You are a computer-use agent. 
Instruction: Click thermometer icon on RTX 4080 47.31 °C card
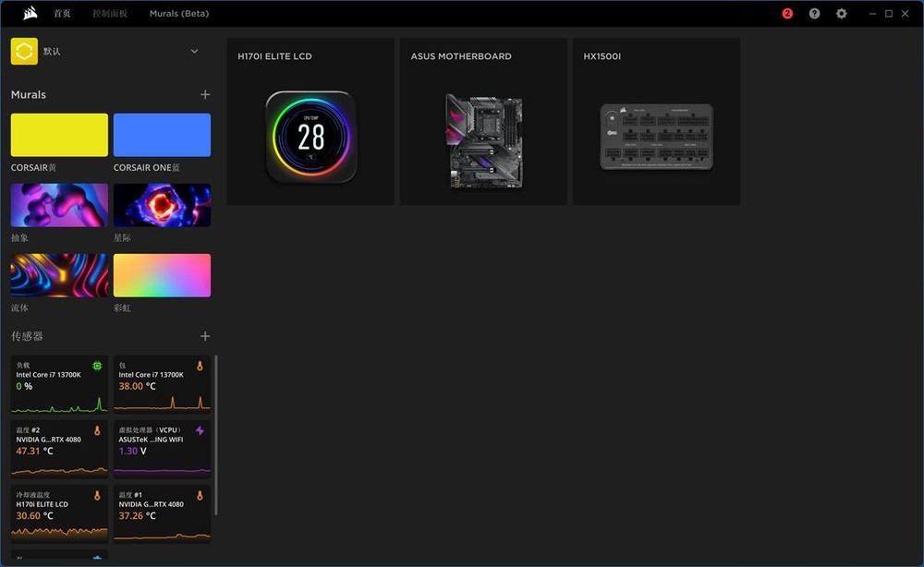pos(97,430)
